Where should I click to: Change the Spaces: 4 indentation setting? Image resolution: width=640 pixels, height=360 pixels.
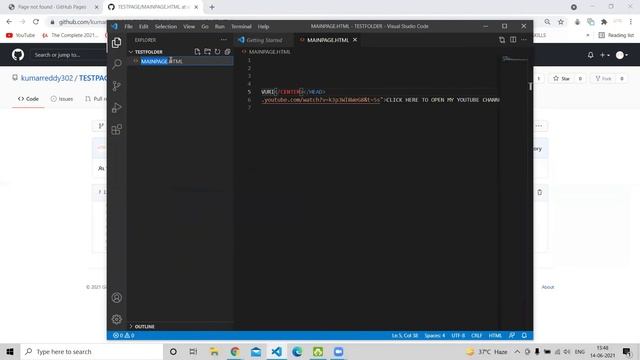435,336
